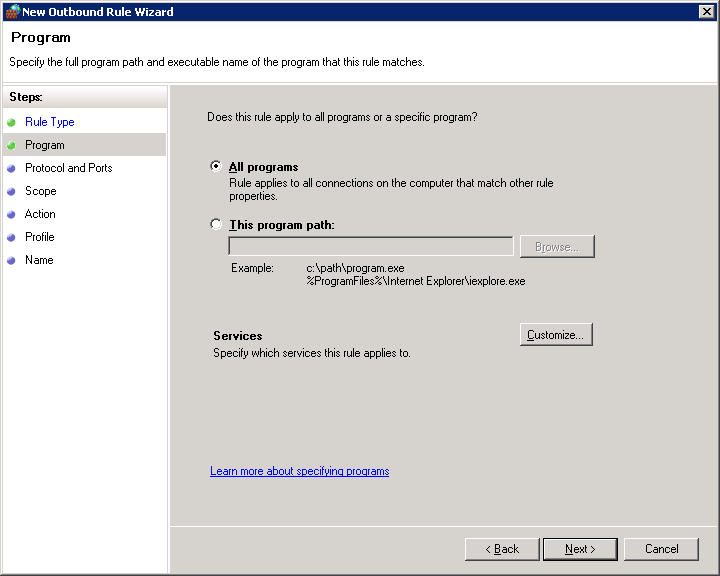
Task: Click the blue bullet beside Protocol and Ports
Action: [11, 168]
